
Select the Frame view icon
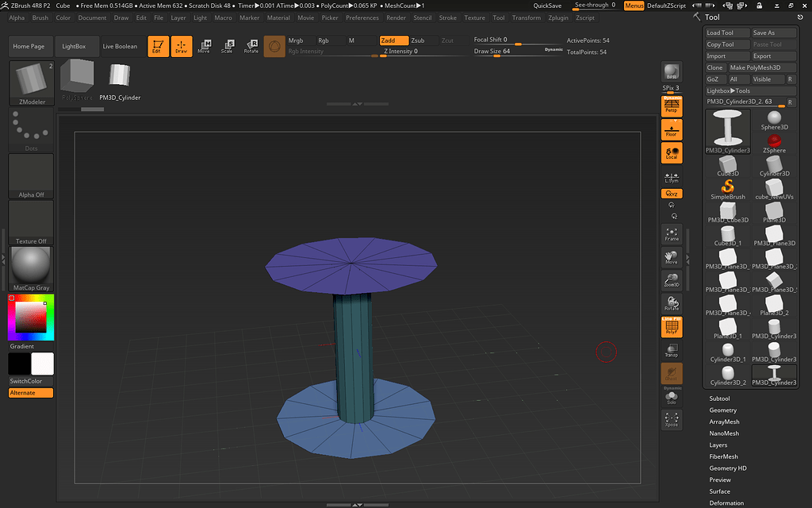[672, 233]
